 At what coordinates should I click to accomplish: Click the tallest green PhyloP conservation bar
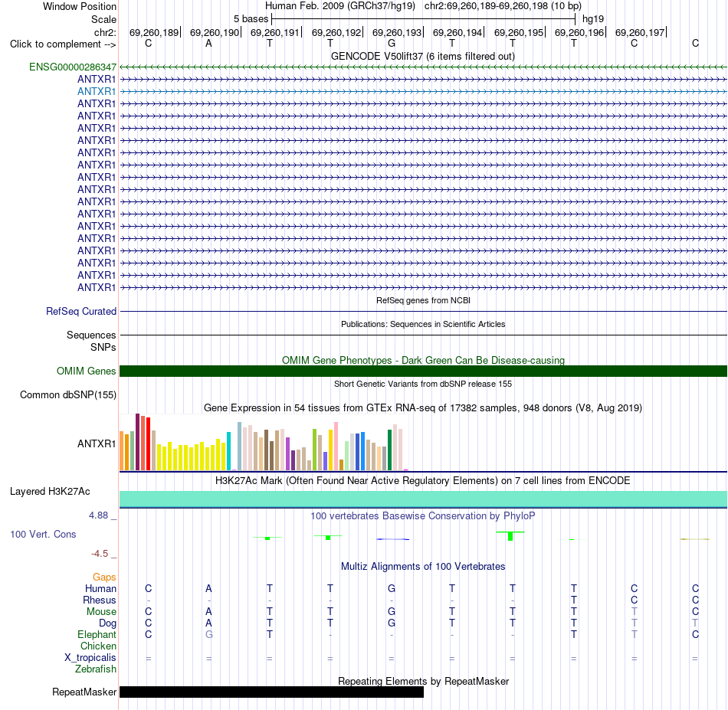(x=510, y=536)
